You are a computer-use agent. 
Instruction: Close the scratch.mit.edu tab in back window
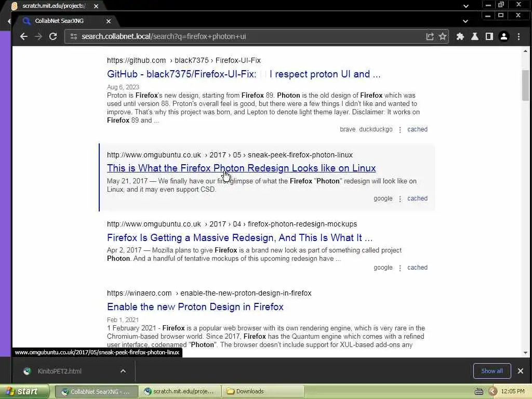96,6
